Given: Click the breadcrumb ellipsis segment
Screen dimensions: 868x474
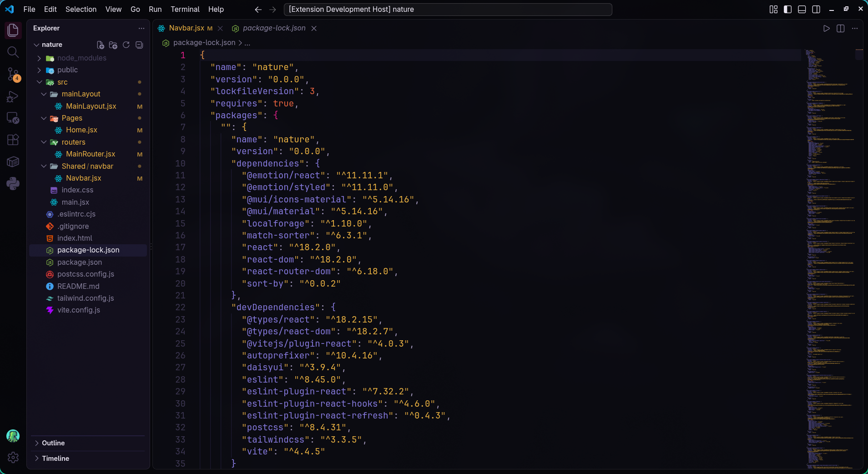Looking at the screenshot, I should [247, 43].
